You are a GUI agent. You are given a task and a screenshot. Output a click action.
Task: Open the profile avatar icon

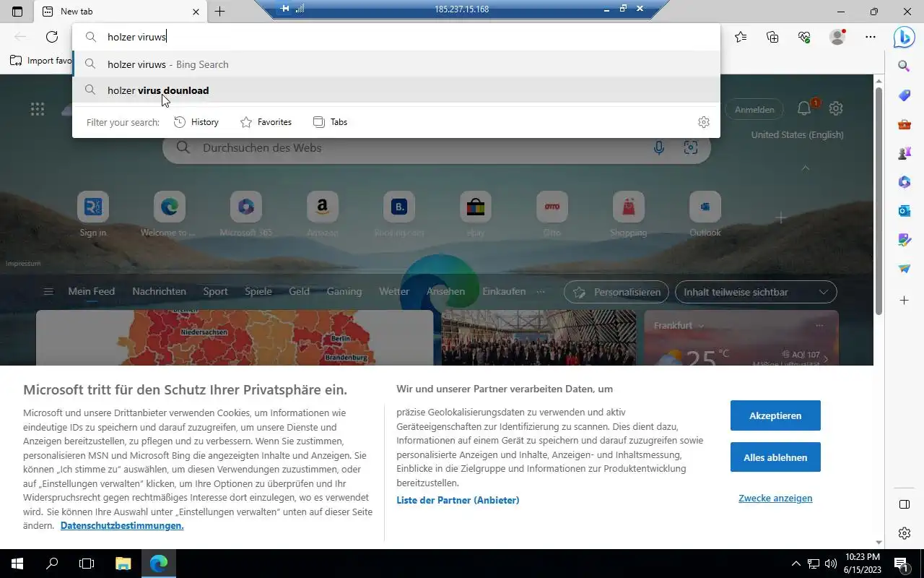coord(837,37)
